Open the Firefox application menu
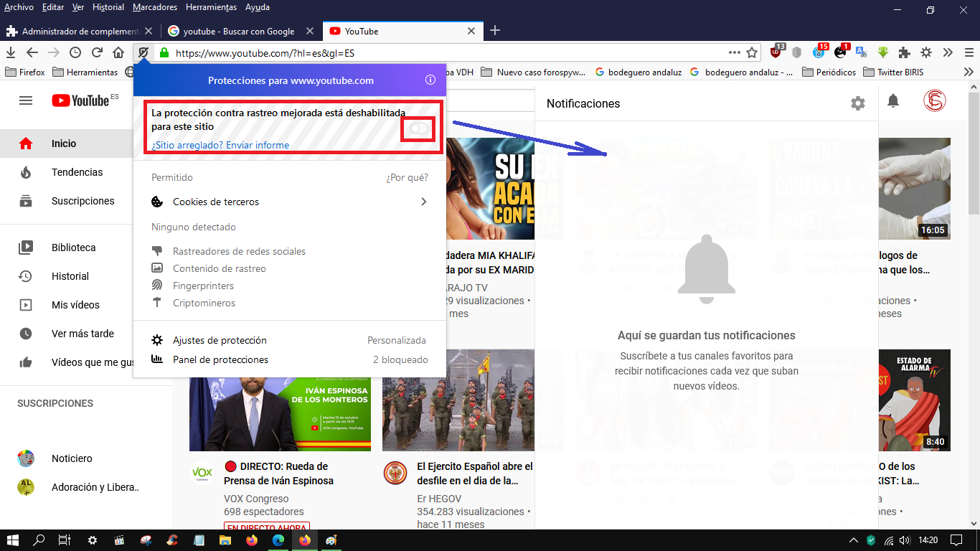980x551 pixels. (x=969, y=52)
